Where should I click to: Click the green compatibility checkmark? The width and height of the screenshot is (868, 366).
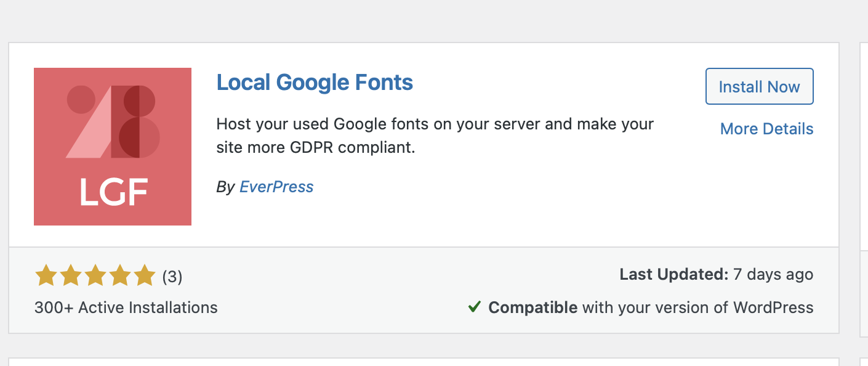point(474,307)
